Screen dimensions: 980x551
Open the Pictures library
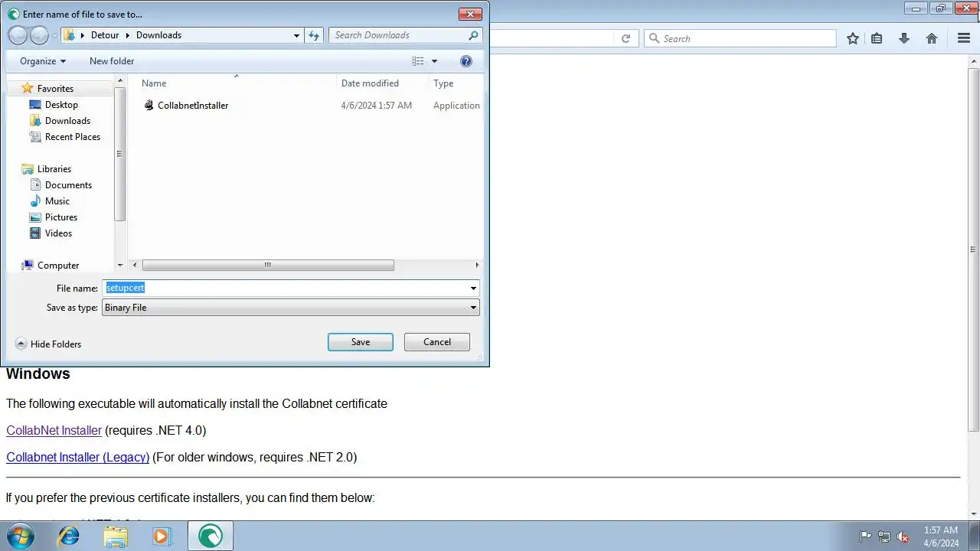tap(61, 217)
